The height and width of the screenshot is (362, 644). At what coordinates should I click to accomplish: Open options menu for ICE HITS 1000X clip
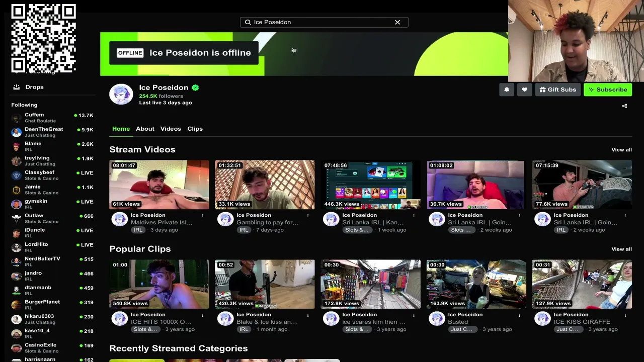[x=202, y=315]
